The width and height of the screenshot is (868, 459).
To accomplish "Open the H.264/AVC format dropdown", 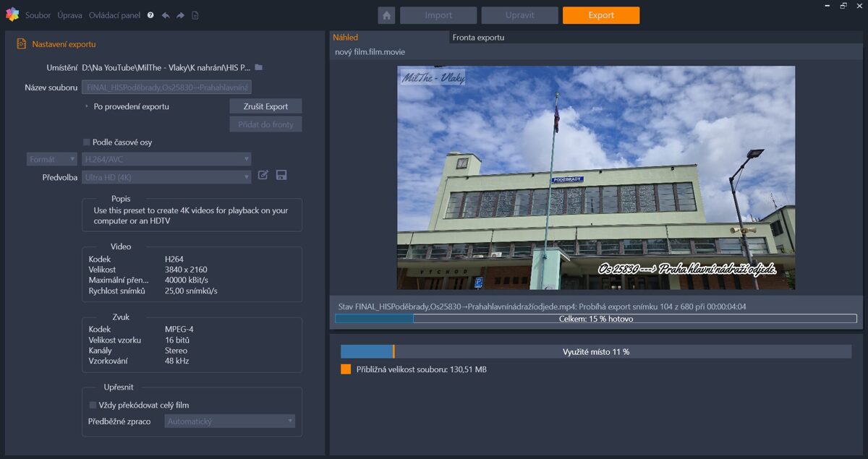I will click(x=166, y=158).
